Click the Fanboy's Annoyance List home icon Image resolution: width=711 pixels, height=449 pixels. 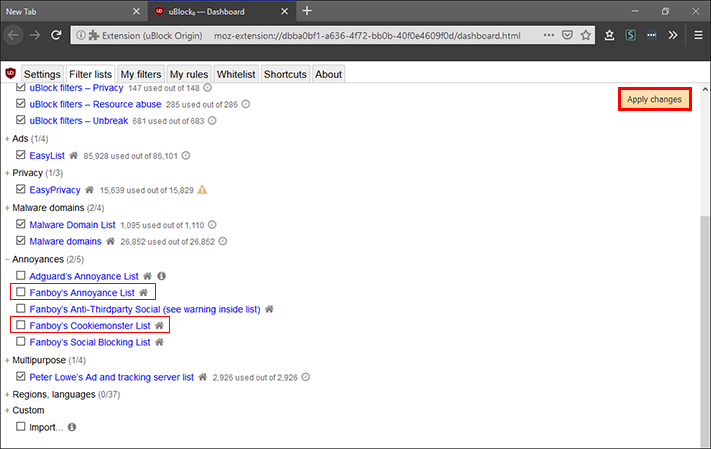pos(143,293)
